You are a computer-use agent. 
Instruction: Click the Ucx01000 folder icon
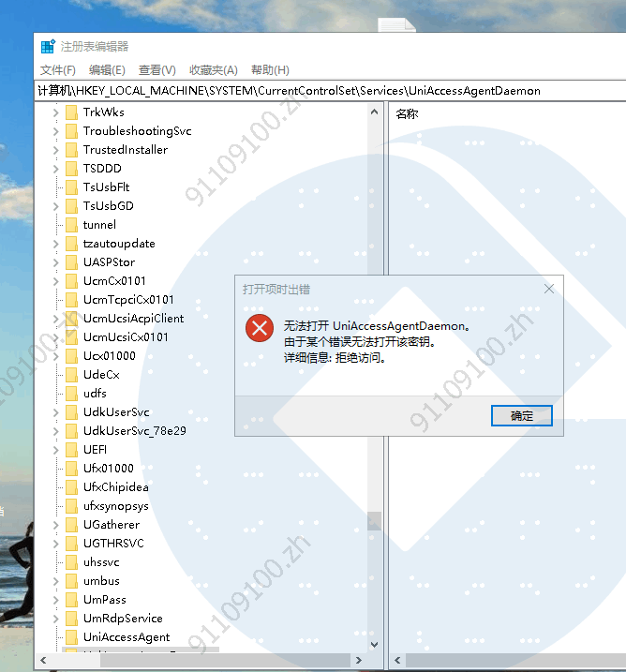tap(71, 356)
